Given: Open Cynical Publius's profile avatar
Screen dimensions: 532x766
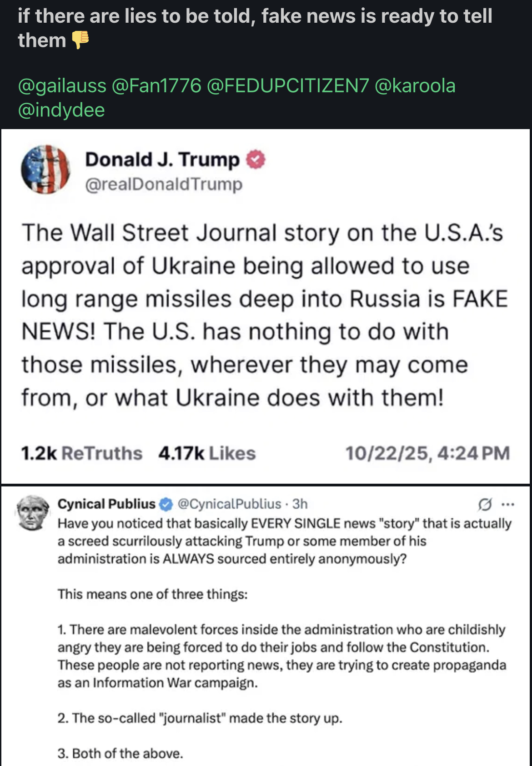Looking at the screenshot, I should 33,512.
